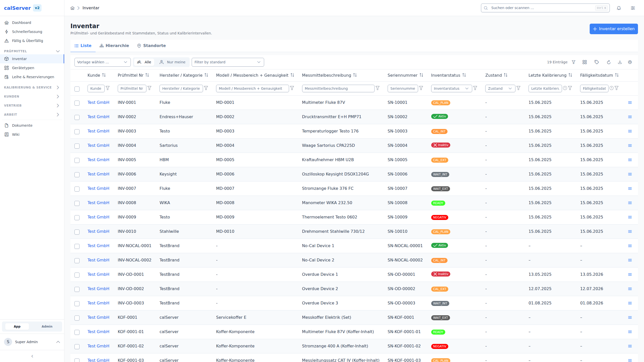Select checkbox for INV-0006 row
644x362 pixels.
coord(77,175)
